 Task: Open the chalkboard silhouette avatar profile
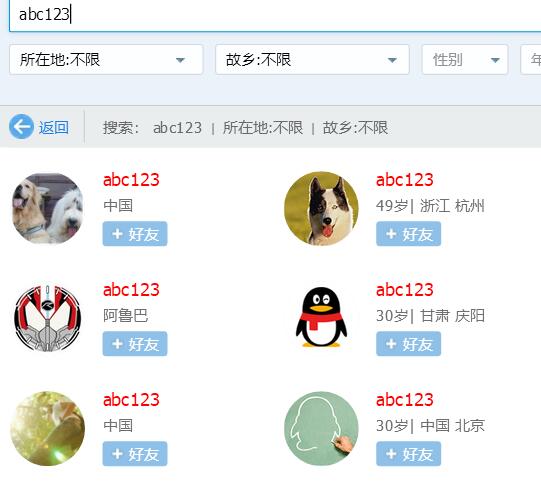click(x=321, y=428)
